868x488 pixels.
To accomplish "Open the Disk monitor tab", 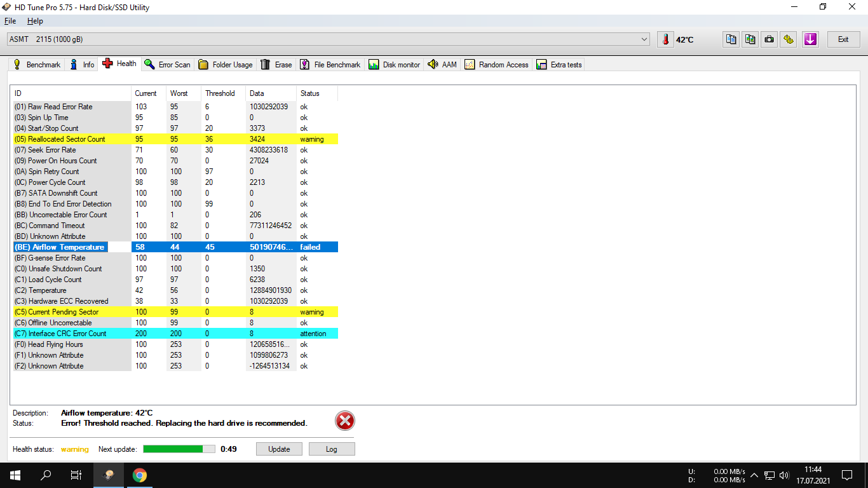I will coord(395,65).
